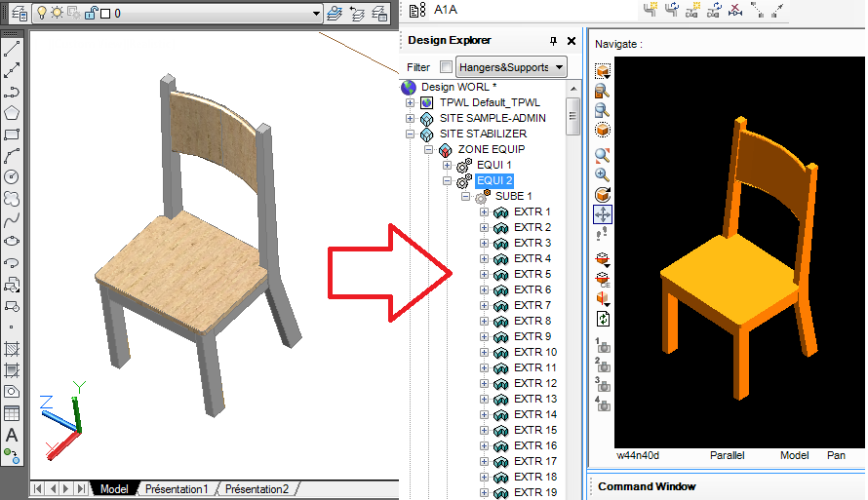
Task: Switch to the Model tab
Action: click(x=114, y=489)
